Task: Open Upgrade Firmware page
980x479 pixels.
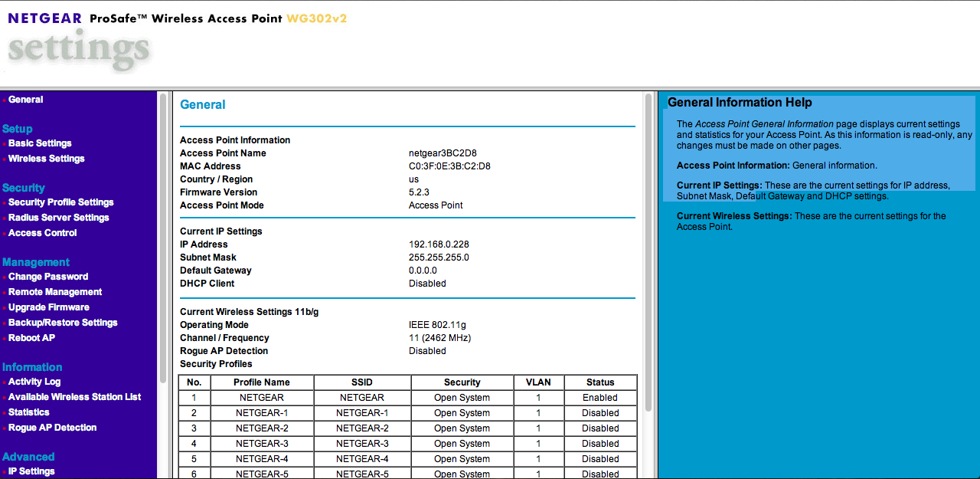Action: 49,307
